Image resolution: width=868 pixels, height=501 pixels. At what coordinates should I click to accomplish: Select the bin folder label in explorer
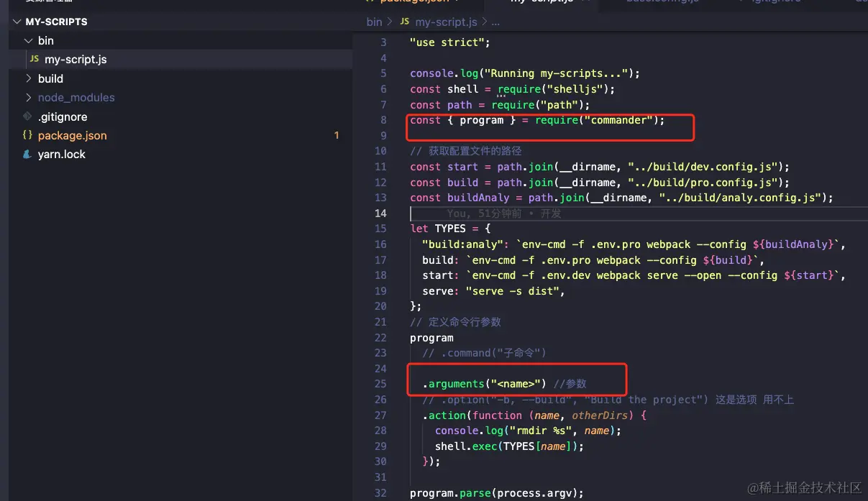pyautogui.click(x=46, y=41)
